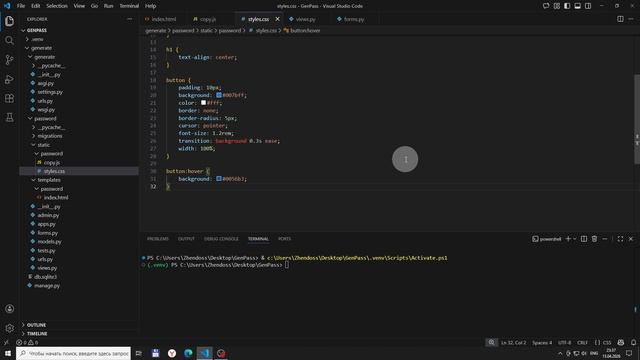Click the Windows taskbar search box

[x=73, y=353]
